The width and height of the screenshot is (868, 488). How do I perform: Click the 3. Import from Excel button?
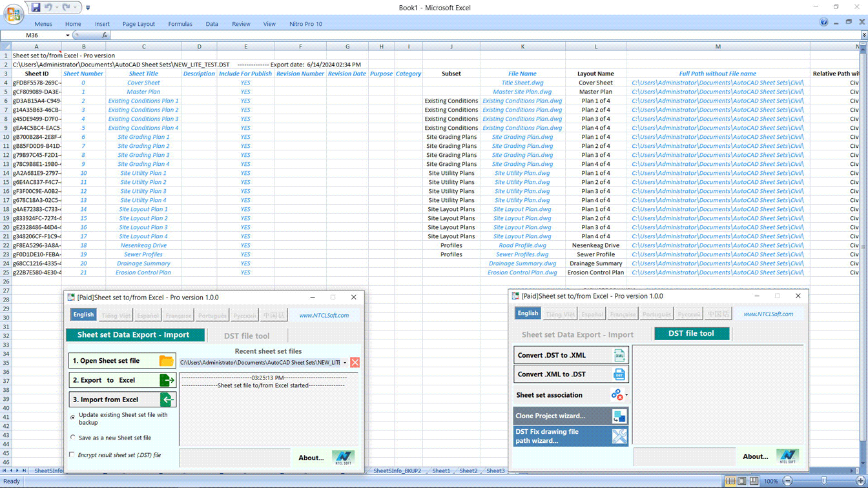click(x=122, y=400)
